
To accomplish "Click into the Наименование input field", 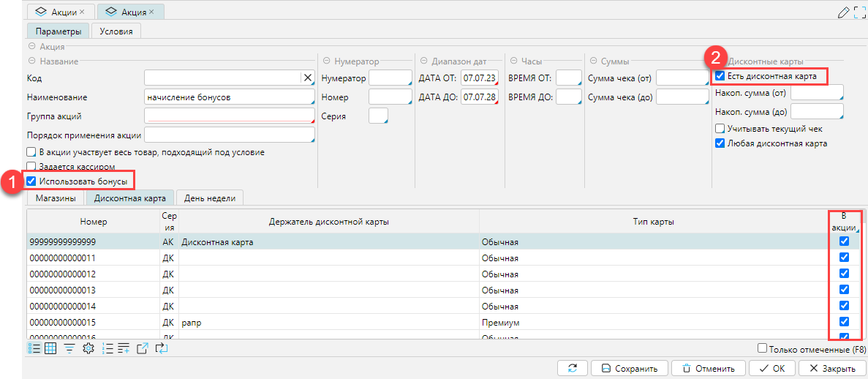I will [229, 97].
